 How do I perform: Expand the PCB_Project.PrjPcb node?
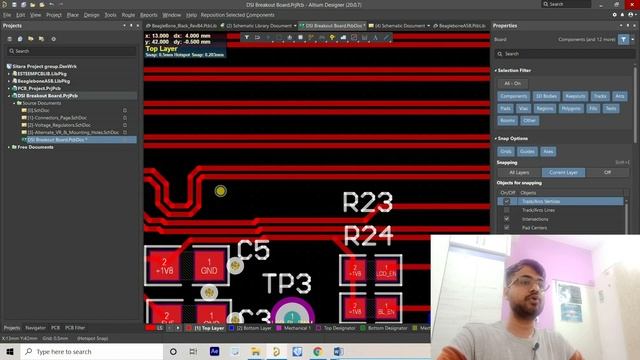coord(9,88)
